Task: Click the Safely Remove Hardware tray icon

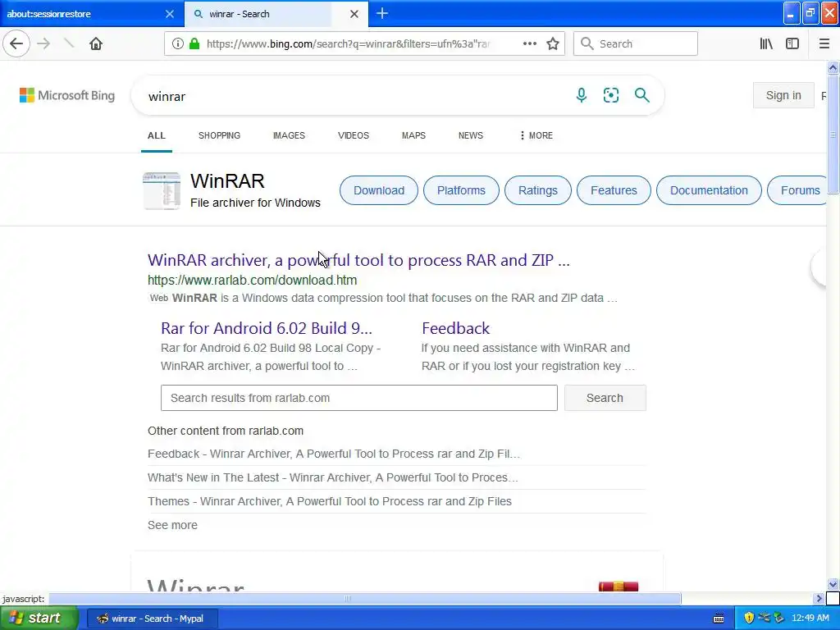Action: coord(779,619)
